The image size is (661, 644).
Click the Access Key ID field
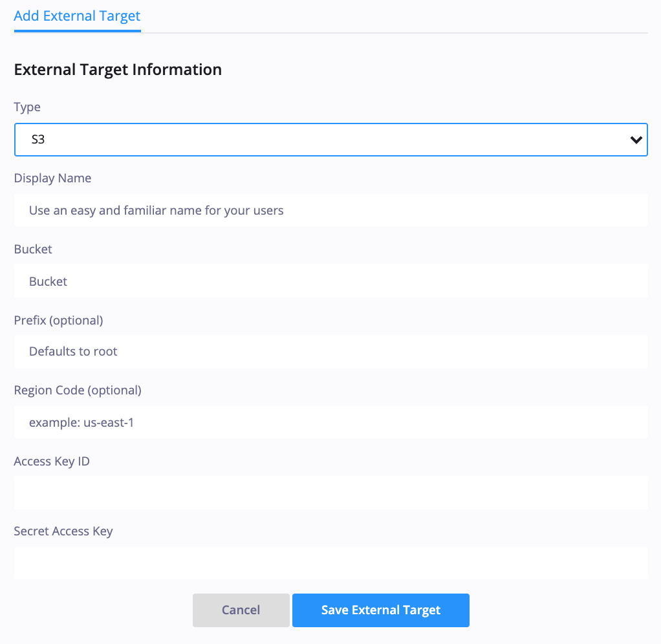pos(331,493)
